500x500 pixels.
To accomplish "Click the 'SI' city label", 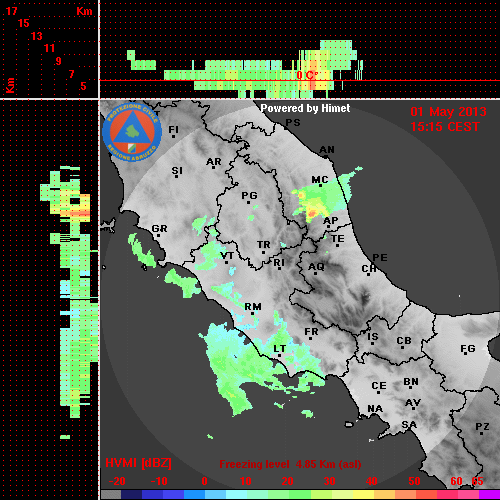I will pos(177,171).
